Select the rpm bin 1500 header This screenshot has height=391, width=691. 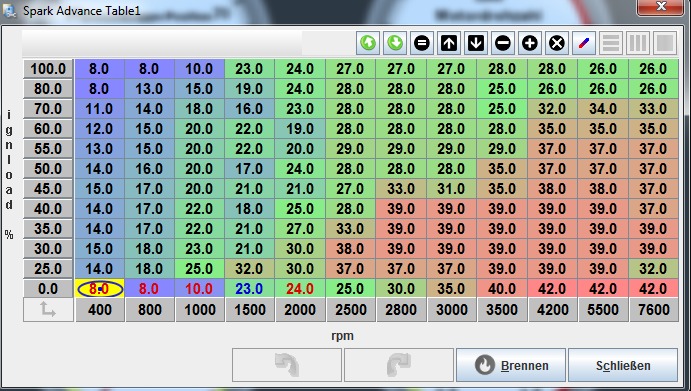pos(250,309)
